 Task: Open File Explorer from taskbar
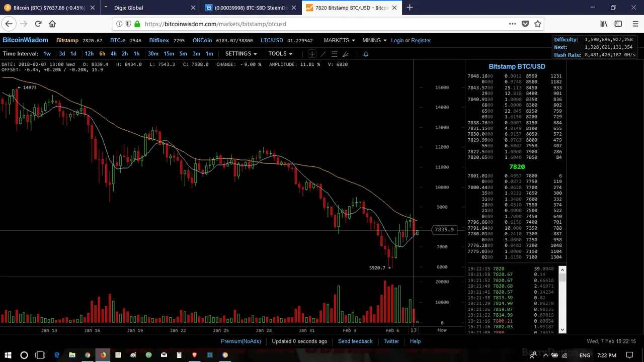click(72, 355)
